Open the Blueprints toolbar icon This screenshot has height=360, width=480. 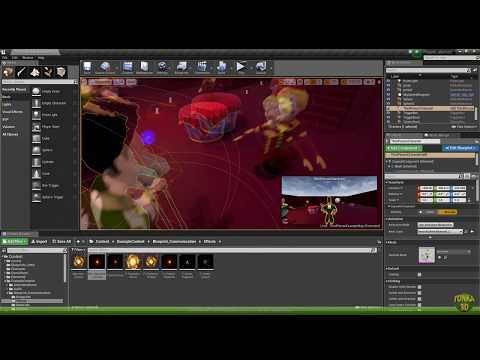182,67
